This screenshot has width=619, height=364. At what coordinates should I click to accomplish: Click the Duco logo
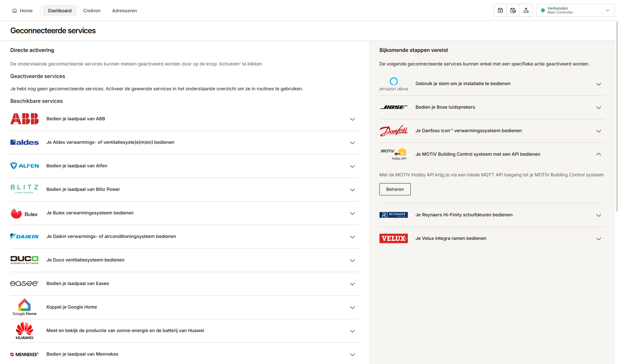coord(25,260)
